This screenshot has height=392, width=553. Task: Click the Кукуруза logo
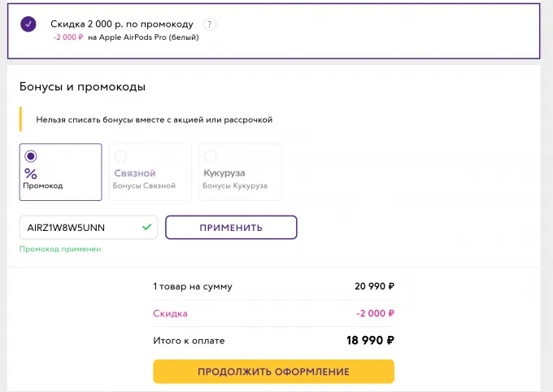click(224, 173)
